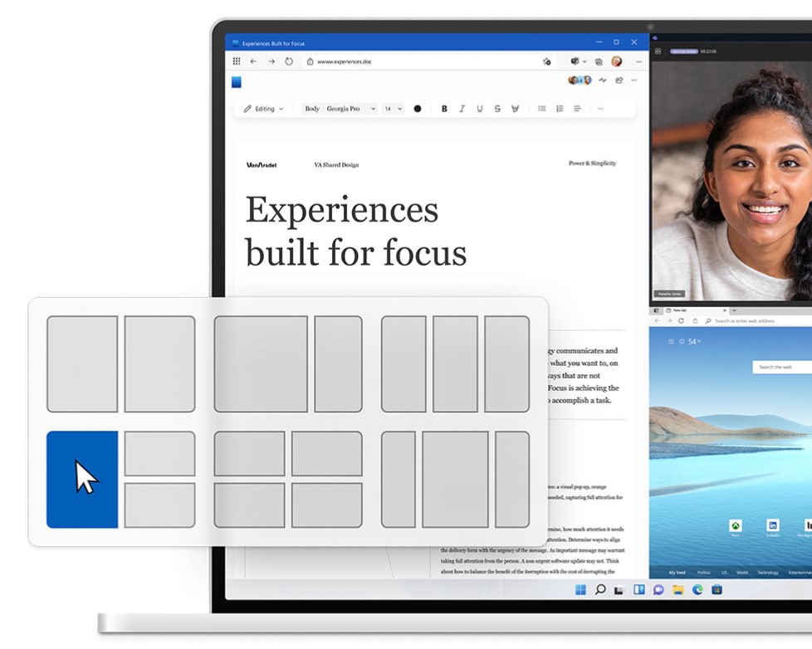The width and height of the screenshot is (812, 649).
Task: Open the Editing mode dropdown
Action: [x=262, y=109]
